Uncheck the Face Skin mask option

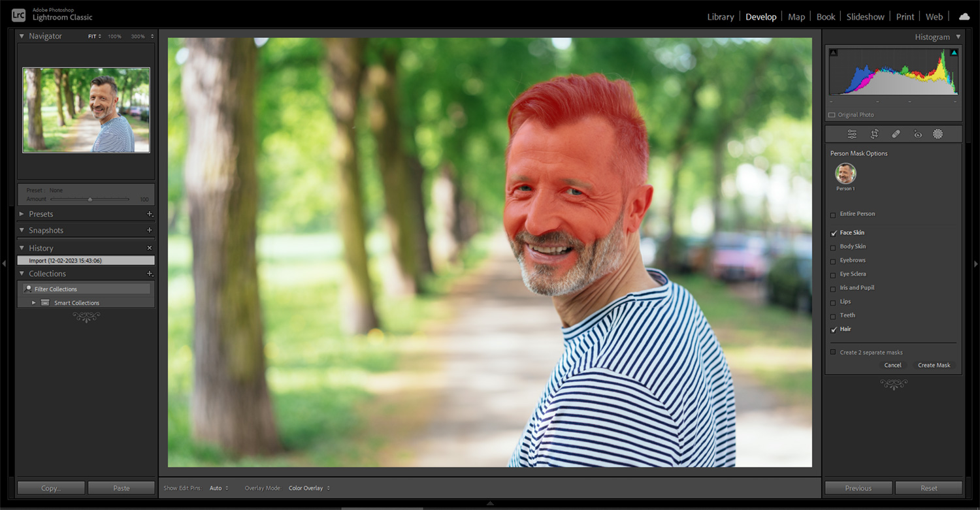pos(834,232)
